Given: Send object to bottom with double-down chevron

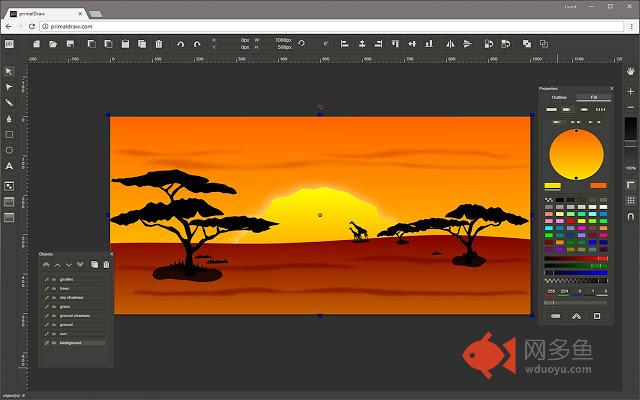Looking at the screenshot, I should (x=81, y=264).
